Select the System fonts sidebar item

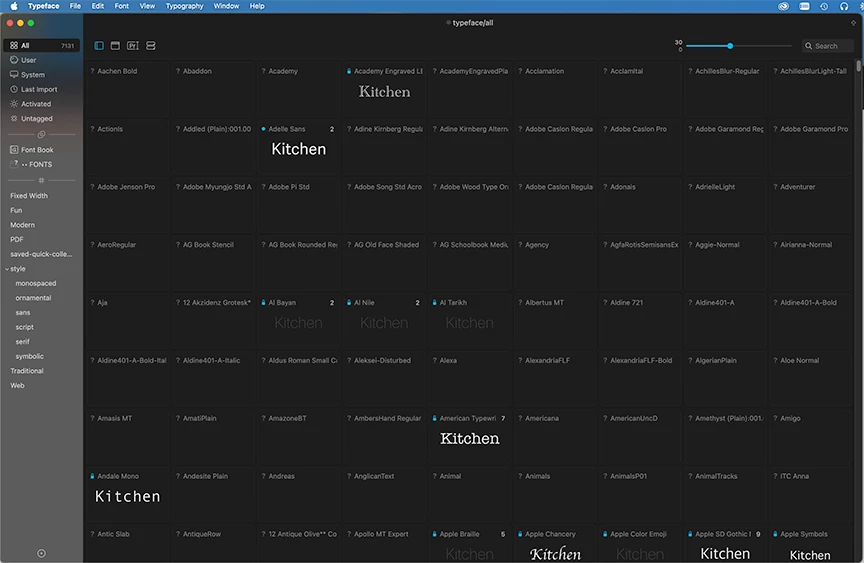click(x=41, y=74)
